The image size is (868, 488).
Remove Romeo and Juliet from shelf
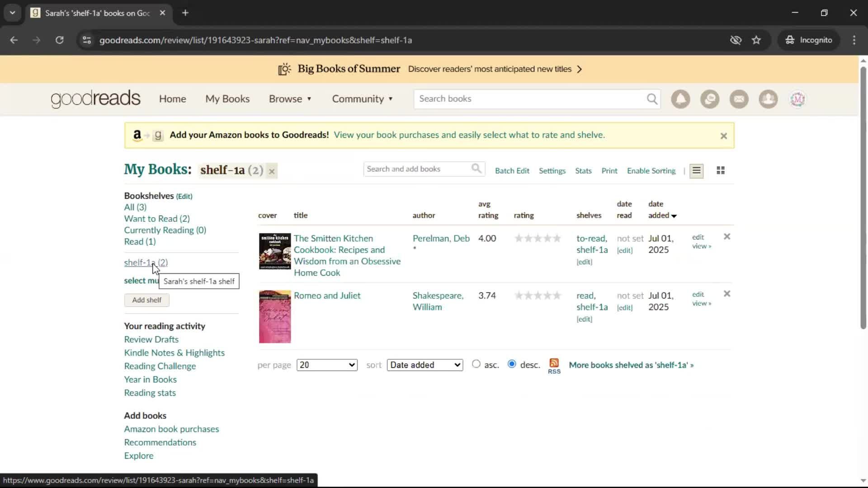[727, 294]
